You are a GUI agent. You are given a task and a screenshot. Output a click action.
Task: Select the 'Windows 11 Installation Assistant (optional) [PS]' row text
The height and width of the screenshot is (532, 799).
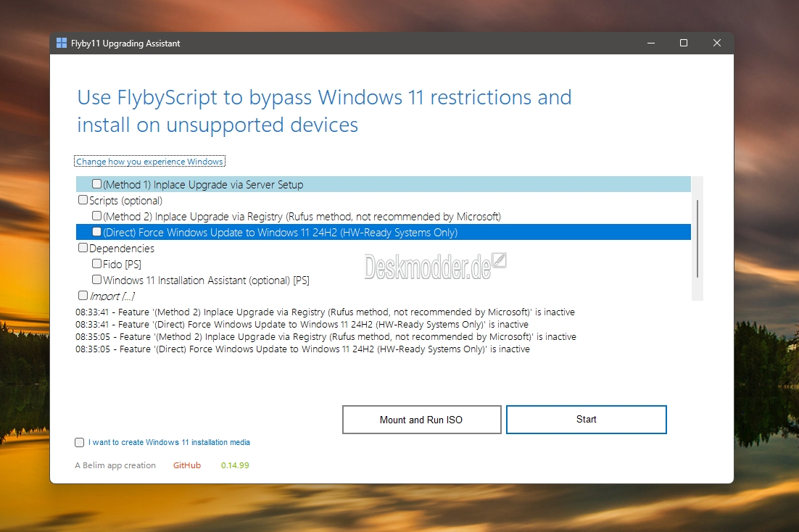point(206,280)
